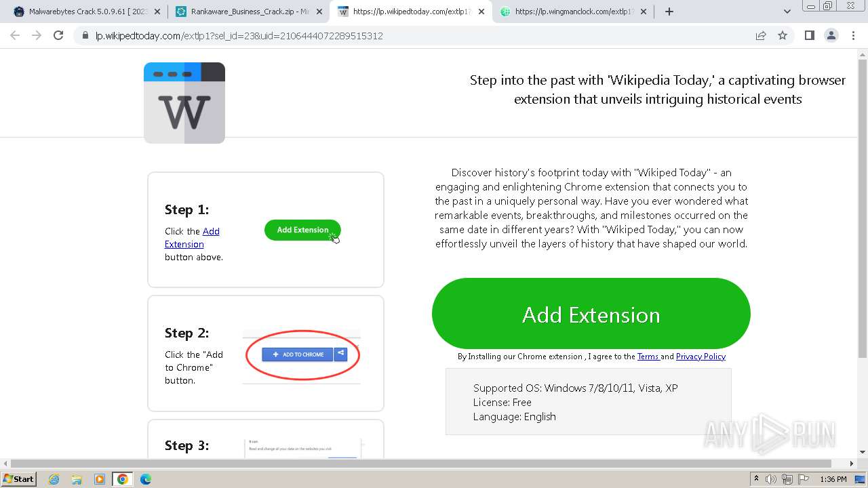
Task: Open the Chrome three-dot menu
Action: click(x=853, y=35)
